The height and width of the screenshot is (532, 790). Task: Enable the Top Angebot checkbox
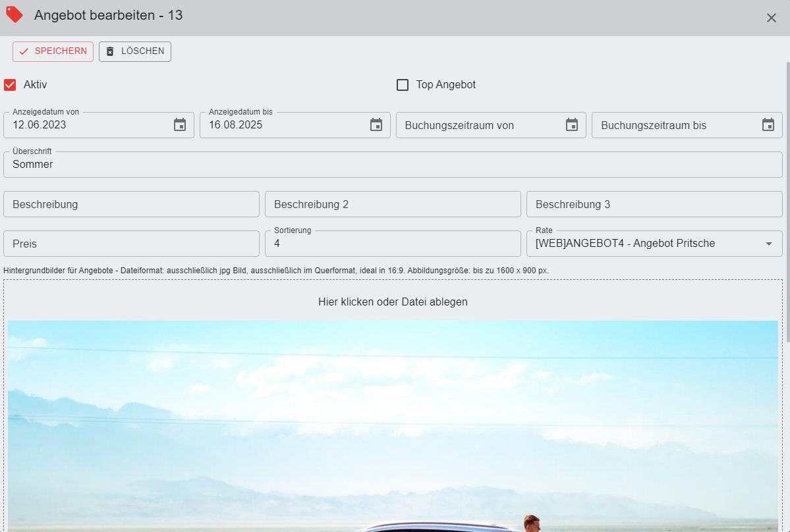pos(403,85)
